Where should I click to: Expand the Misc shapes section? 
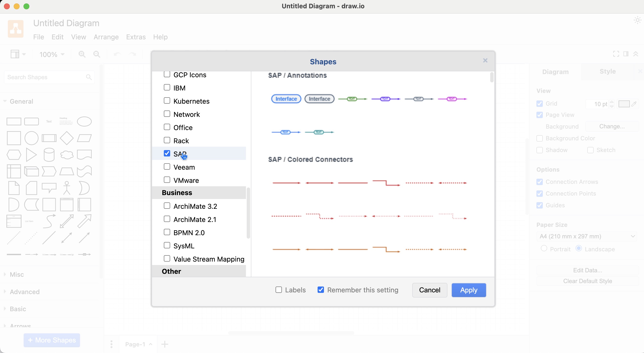pos(16,275)
